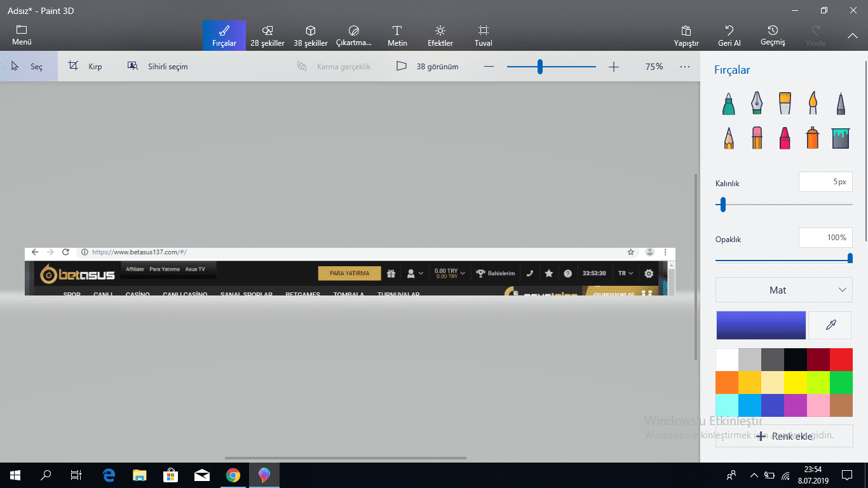
Task: Open the three-dot more options menu
Action: coord(684,67)
